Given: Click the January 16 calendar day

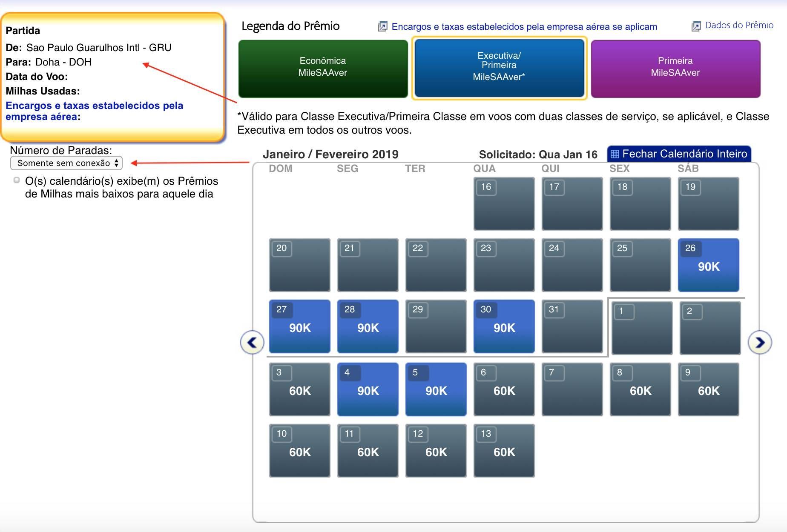Looking at the screenshot, I should click(x=504, y=203).
